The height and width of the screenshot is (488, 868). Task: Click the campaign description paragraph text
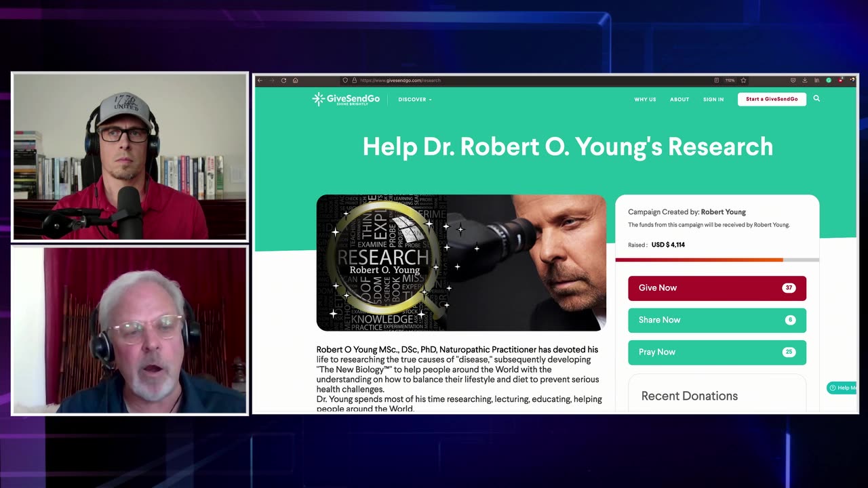[459, 380]
